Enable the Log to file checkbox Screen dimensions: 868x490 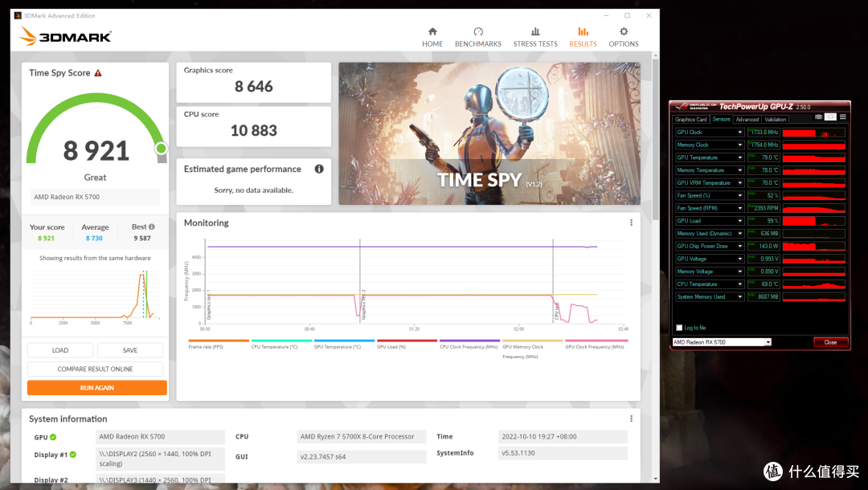pyautogui.click(x=678, y=328)
